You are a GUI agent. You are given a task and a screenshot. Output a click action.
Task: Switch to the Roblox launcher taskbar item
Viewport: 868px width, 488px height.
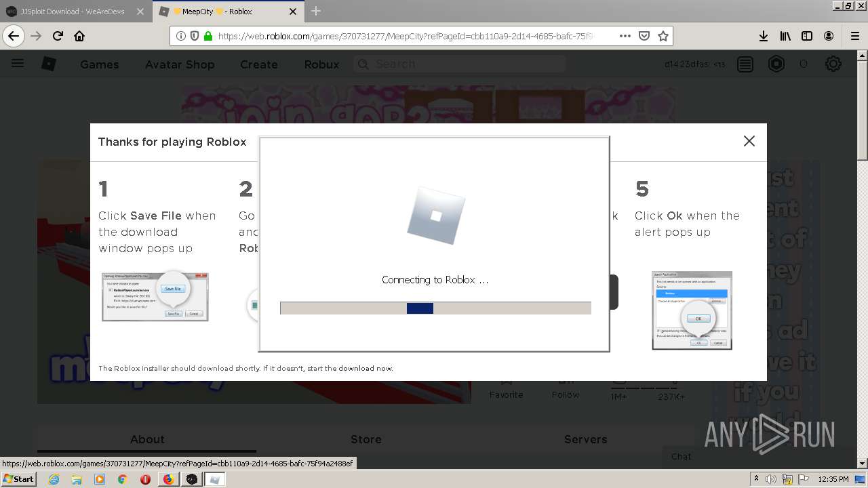click(215, 479)
